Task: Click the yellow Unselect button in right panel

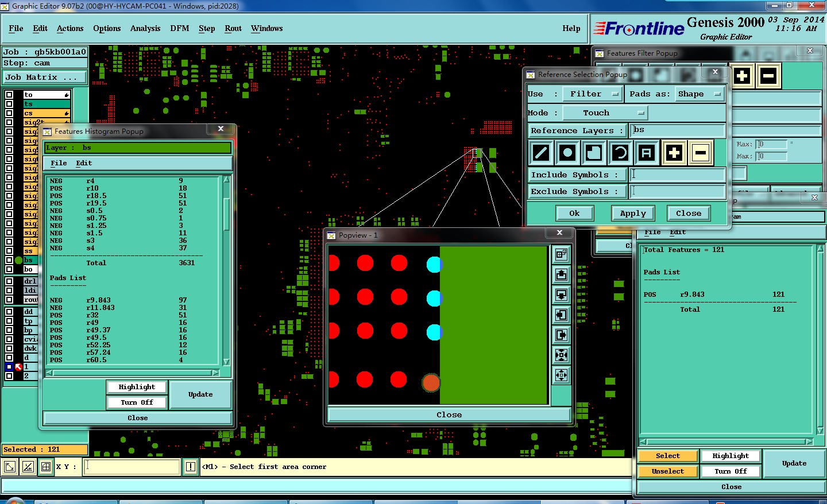Action: pos(668,471)
